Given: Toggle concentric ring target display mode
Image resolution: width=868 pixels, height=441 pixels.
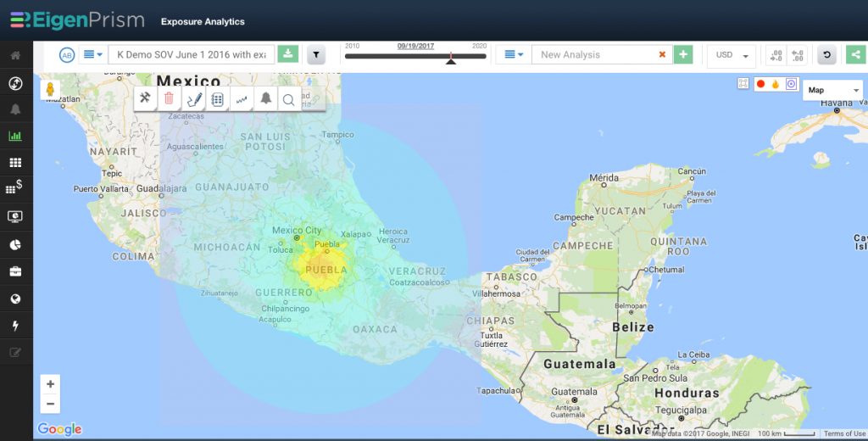Looking at the screenshot, I should click(x=791, y=84).
